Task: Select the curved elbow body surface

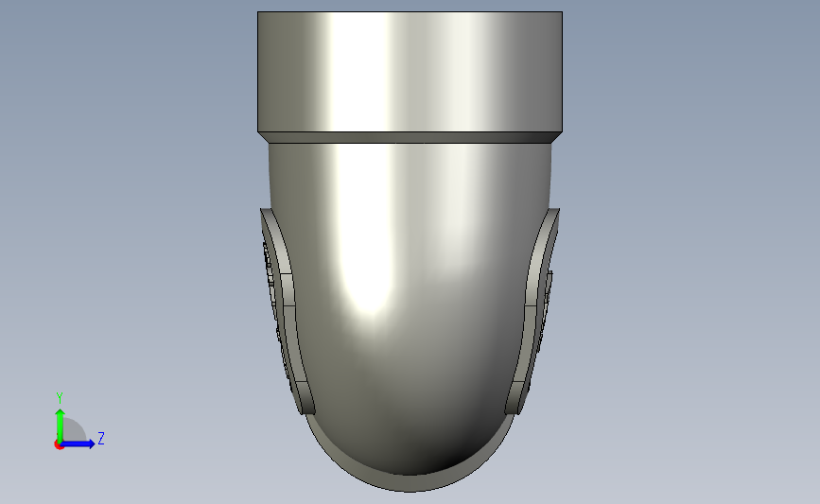Action: (x=410, y=308)
